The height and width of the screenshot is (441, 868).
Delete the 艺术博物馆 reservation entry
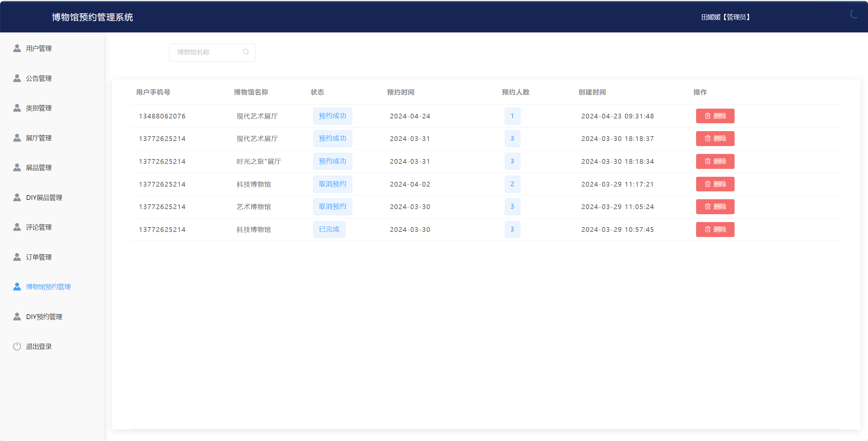point(715,206)
